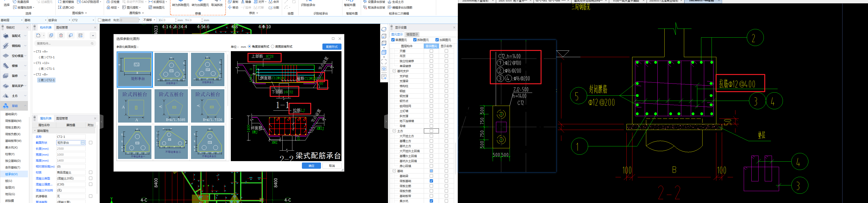Click the 批量选择 batch select icon

pyautogui.click(x=15, y=2)
